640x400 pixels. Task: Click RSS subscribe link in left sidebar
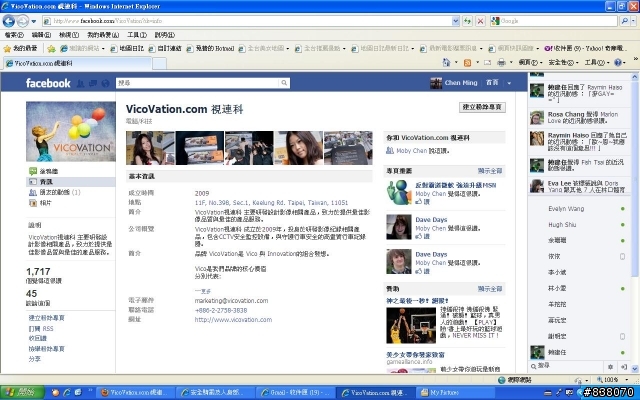click(41, 329)
